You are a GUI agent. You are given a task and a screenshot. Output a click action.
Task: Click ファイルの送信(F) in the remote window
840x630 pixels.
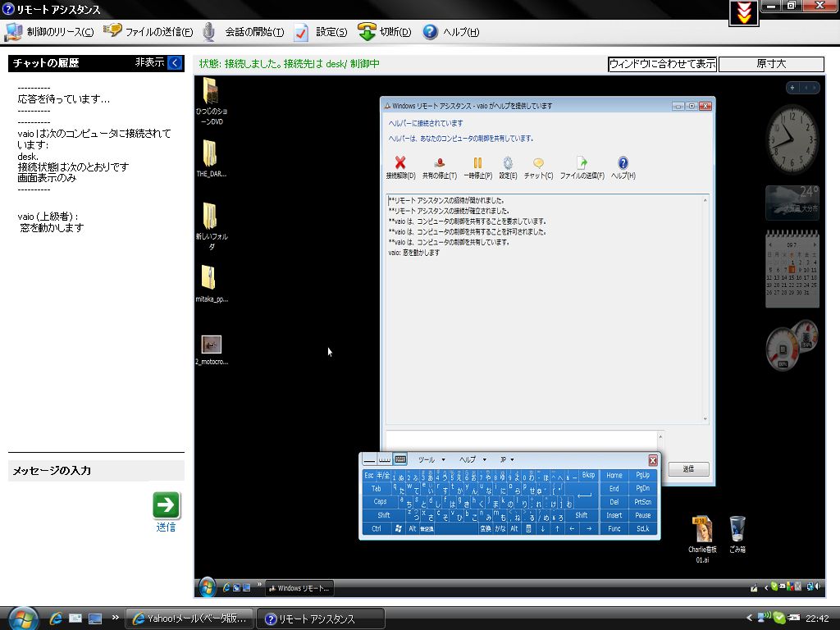[x=582, y=167]
